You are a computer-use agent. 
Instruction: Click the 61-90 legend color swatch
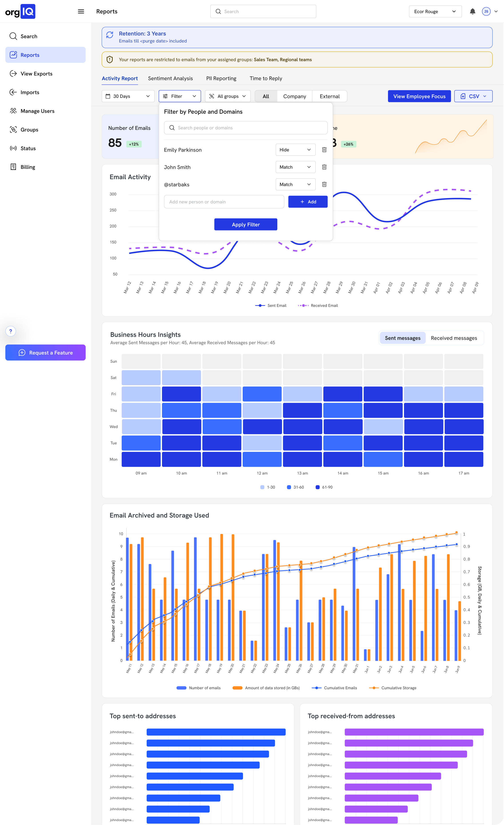click(x=318, y=487)
